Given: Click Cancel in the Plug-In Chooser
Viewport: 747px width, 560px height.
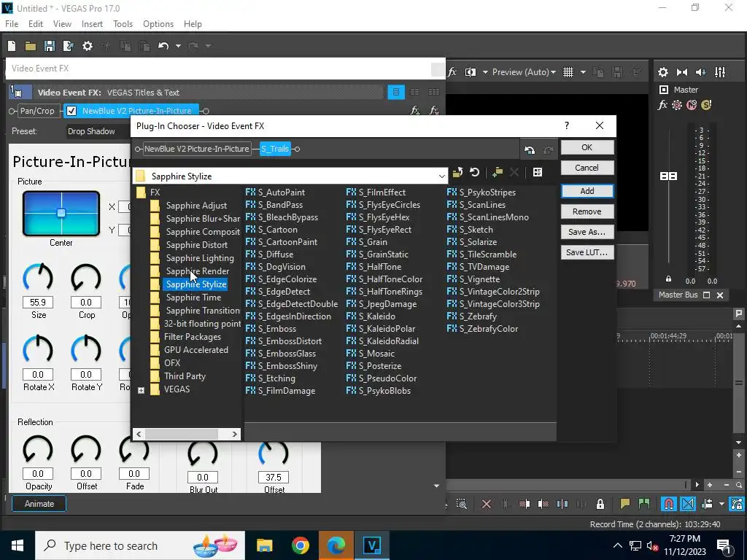Looking at the screenshot, I should pos(587,168).
